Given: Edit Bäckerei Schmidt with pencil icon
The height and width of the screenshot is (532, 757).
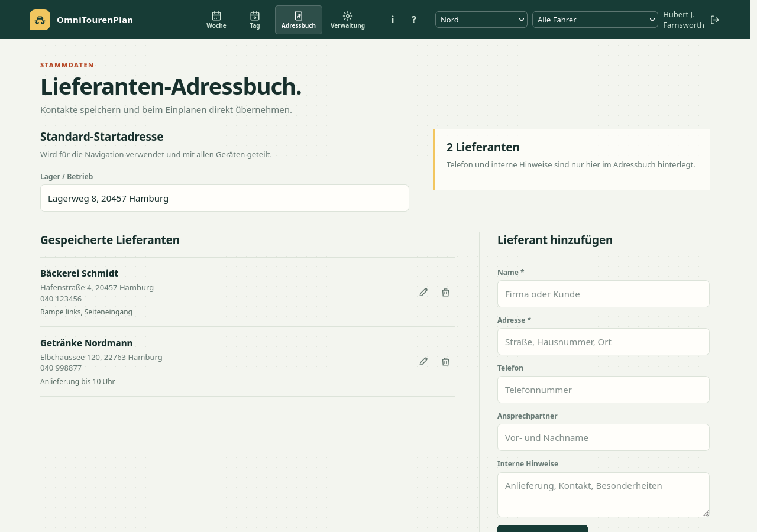Looking at the screenshot, I should pyautogui.click(x=423, y=292).
